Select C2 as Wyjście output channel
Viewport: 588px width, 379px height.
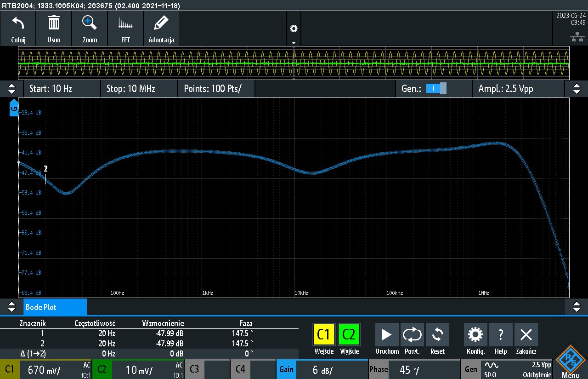(x=349, y=334)
